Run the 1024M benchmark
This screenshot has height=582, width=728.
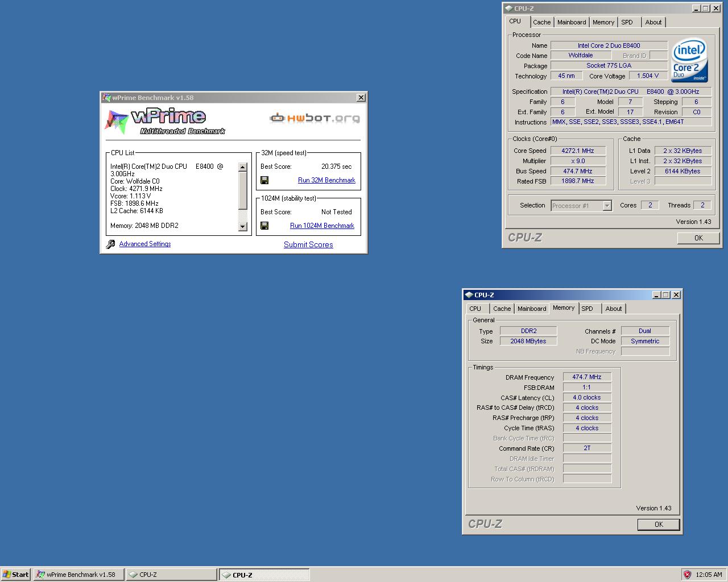point(322,226)
